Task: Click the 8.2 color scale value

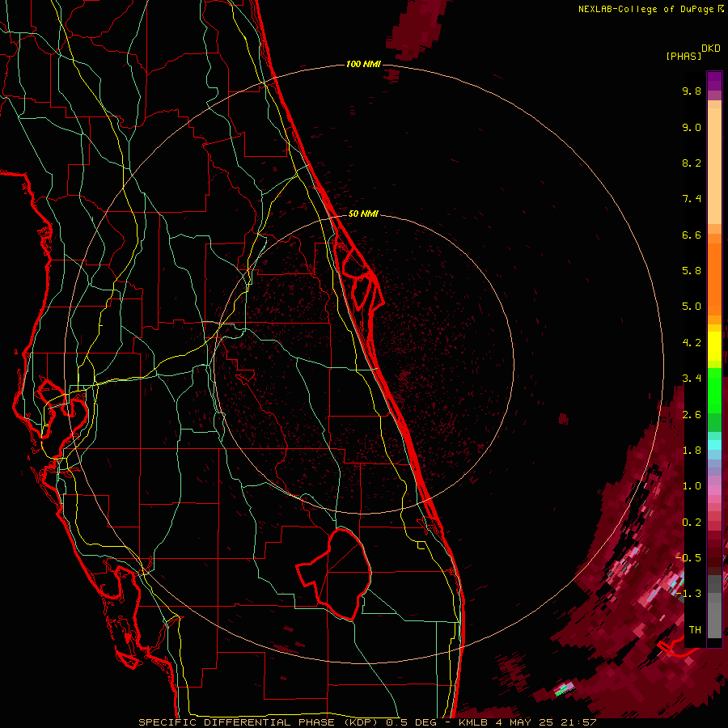Action: [x=692, y=163]
